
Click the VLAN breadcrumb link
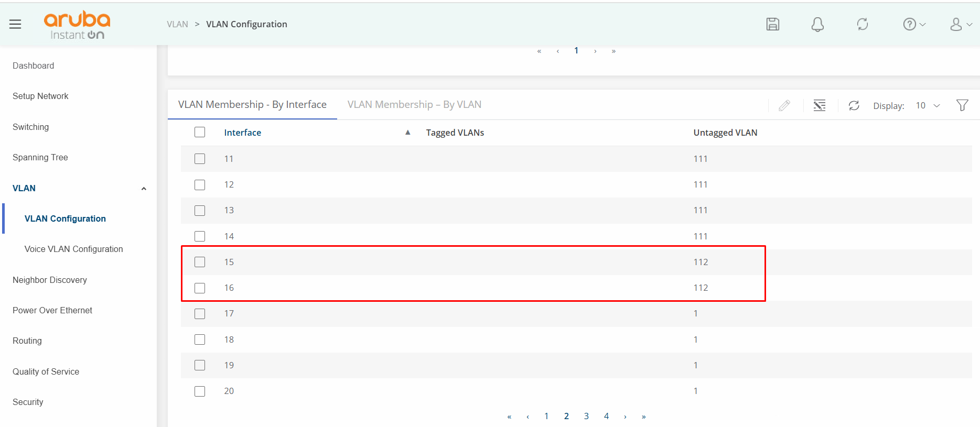point(177,24)
